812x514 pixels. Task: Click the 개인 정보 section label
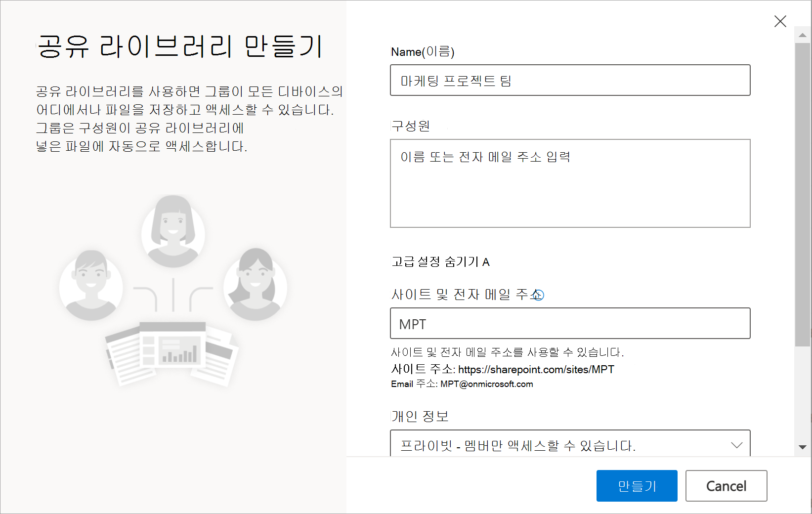[420, 416]
